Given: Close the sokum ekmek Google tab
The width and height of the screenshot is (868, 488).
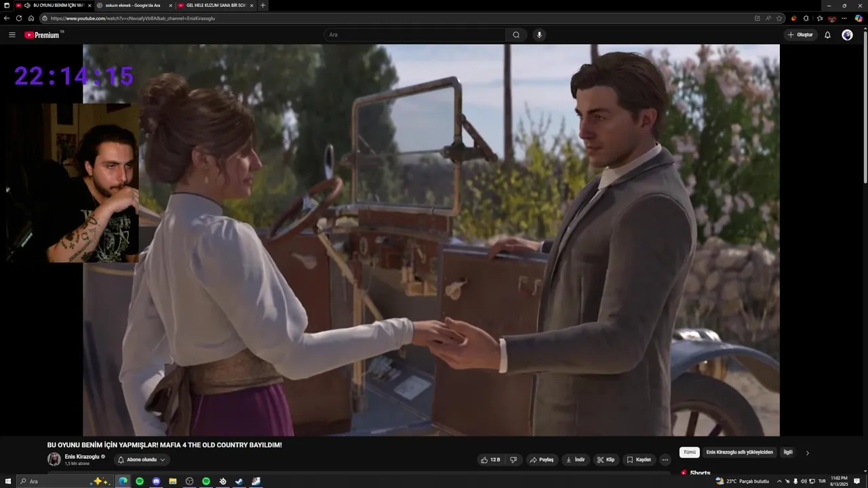Looking at the screenshot, I should pos(170,5).
